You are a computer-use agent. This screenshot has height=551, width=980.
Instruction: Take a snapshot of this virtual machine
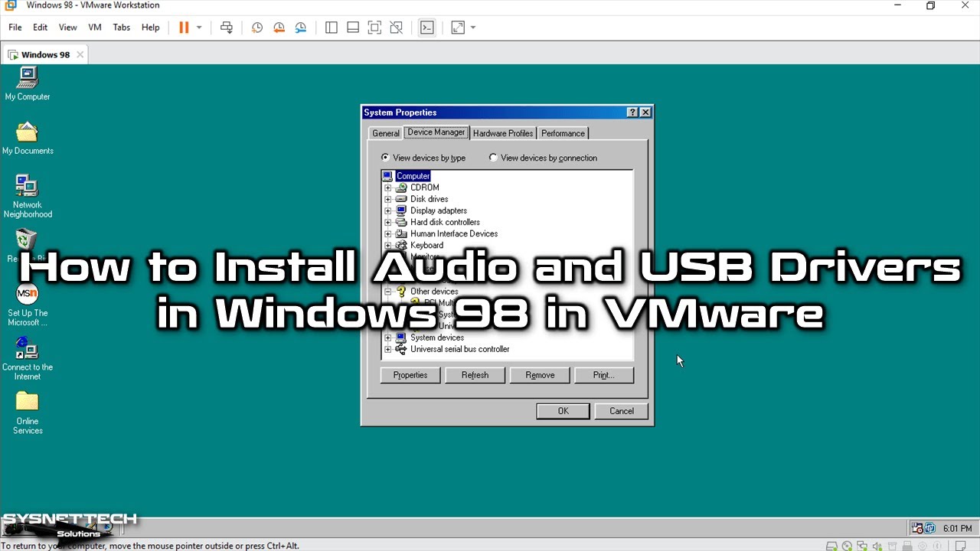point(257,28)
